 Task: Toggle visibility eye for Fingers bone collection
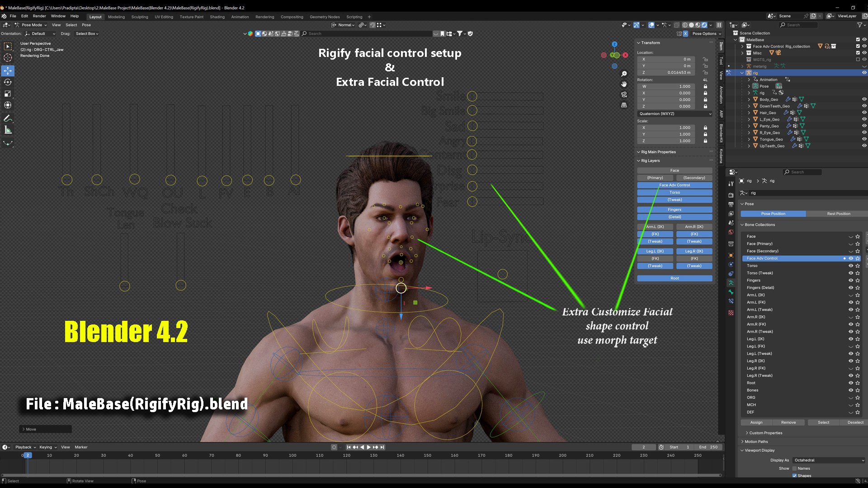tap(850, 280)
